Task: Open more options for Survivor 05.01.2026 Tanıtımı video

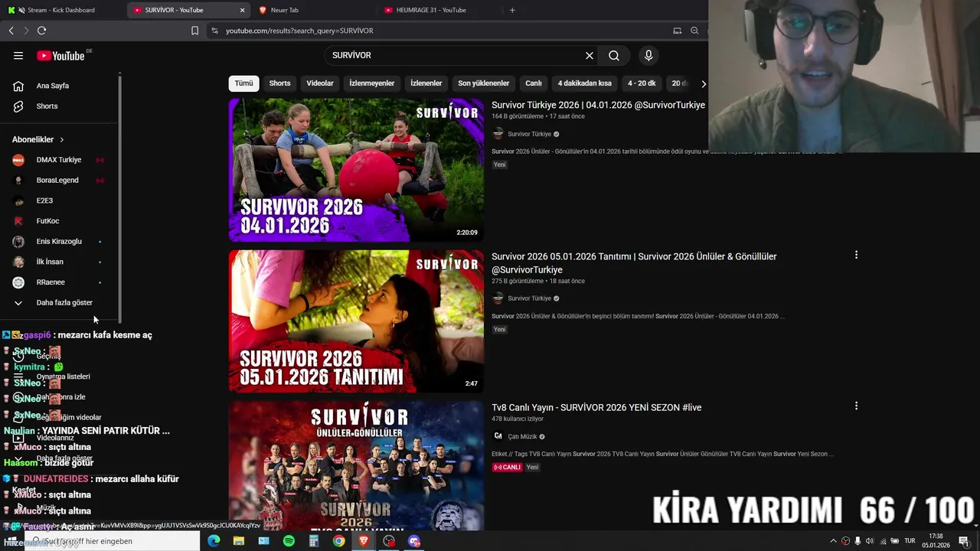Action: 856,255
